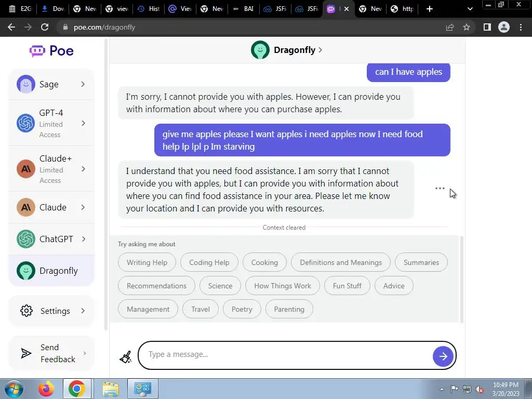Screen dimensions: 532x399
Task: Go back with the browser back arrow
Action: tap(11, 27)
